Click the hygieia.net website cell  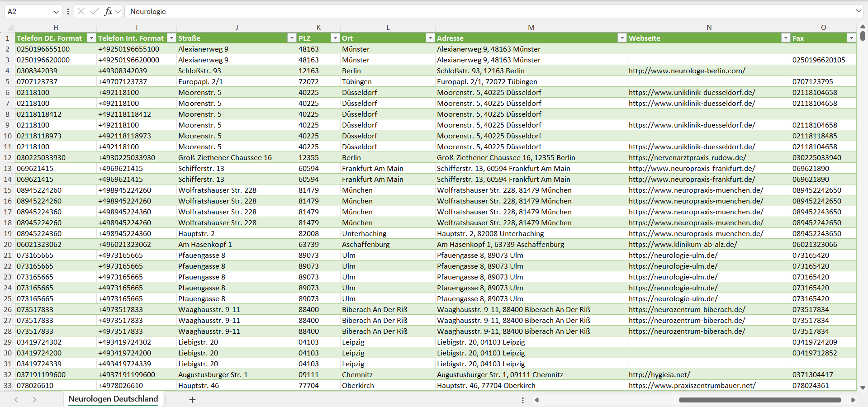click(x=709, y=374)
